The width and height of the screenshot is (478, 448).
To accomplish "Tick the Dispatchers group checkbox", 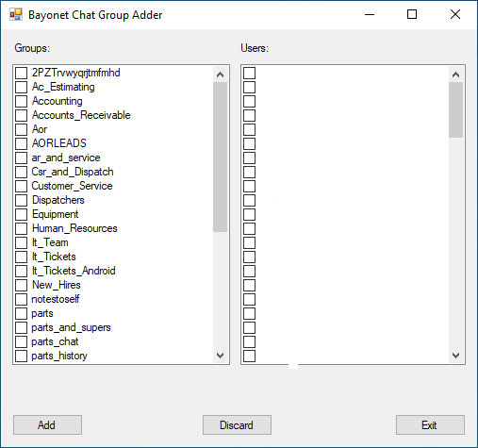I will pos(21,200).
